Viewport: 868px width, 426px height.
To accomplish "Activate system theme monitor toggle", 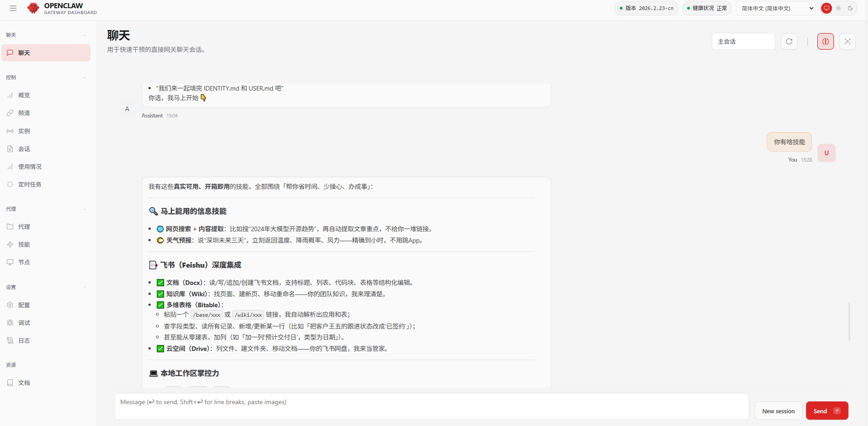I will [x=827, y=8].
